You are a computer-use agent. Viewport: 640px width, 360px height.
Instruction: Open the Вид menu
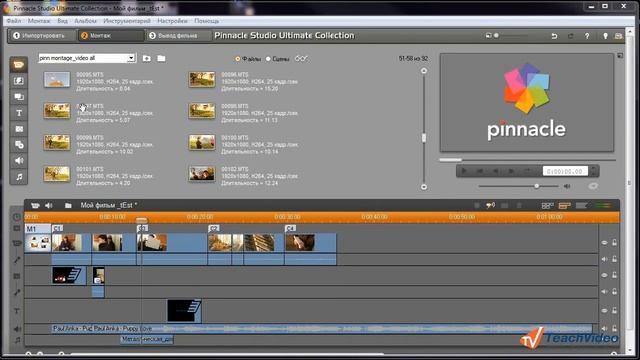[x=62, y=21]
